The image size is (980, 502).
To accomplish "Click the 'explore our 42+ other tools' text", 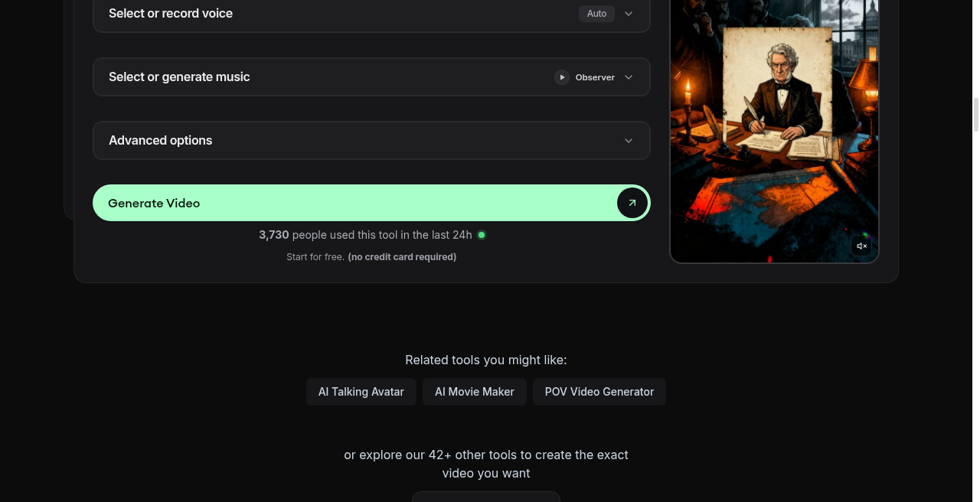I will pos(486,464).
